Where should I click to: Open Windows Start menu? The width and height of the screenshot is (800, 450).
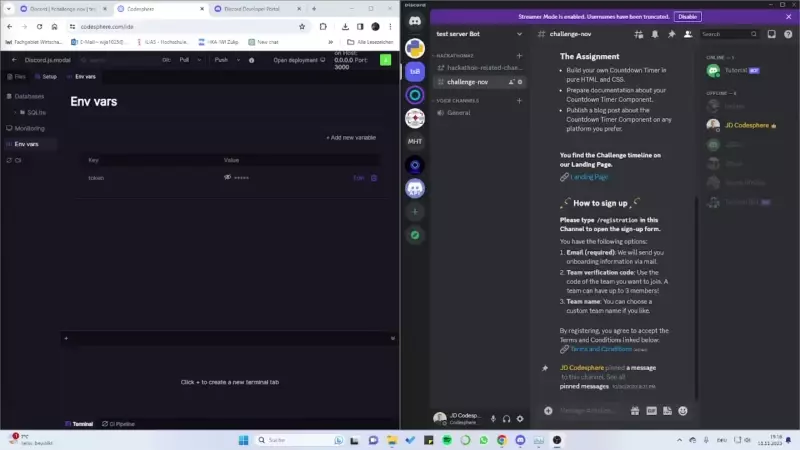(x=243, y=440)
